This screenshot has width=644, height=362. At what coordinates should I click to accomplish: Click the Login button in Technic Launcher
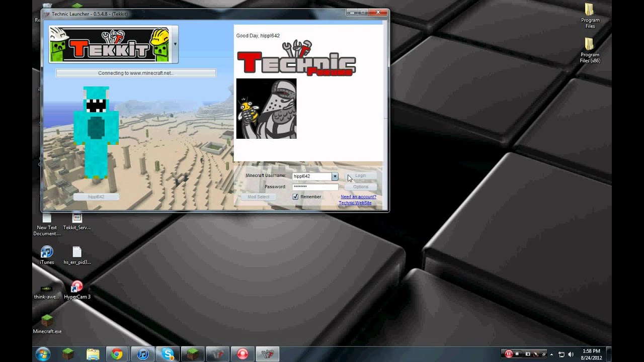click(360, 176)
